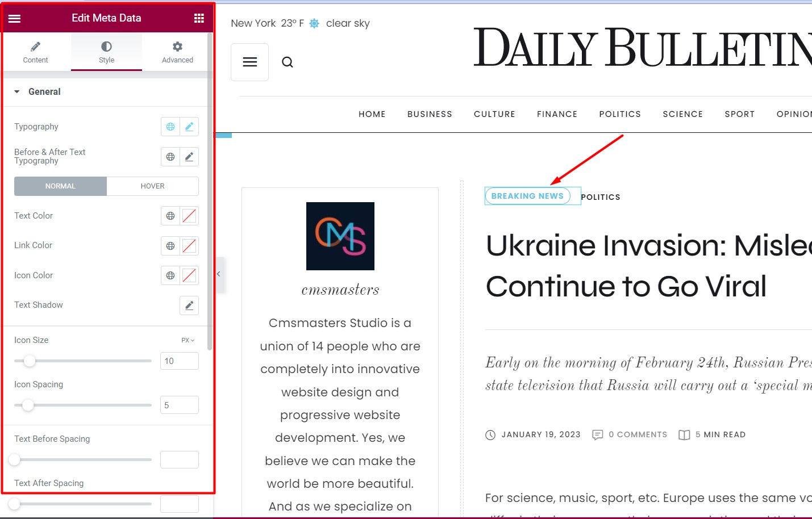
Task: Click the Icon Spacing value field
Action: tap(180, 405)
